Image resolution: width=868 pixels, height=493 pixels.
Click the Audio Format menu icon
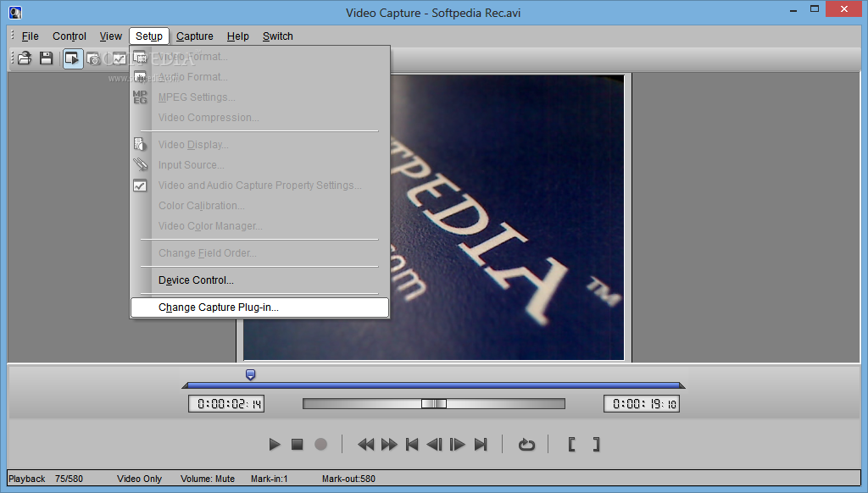(140, 77)
